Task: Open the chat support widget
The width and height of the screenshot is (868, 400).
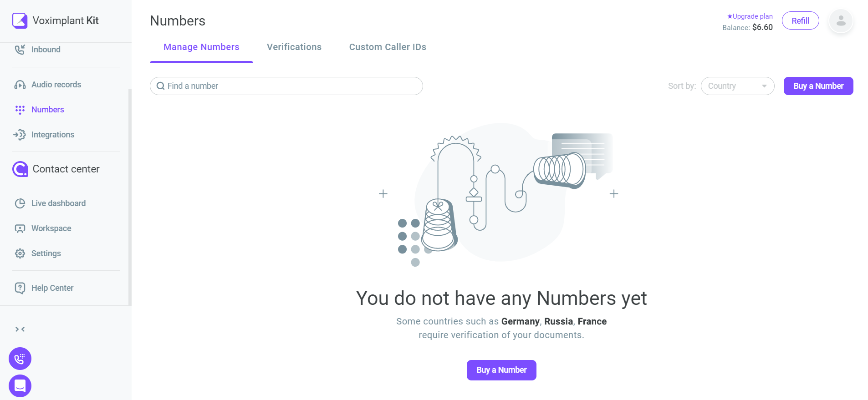Action: tap(20, 386)
